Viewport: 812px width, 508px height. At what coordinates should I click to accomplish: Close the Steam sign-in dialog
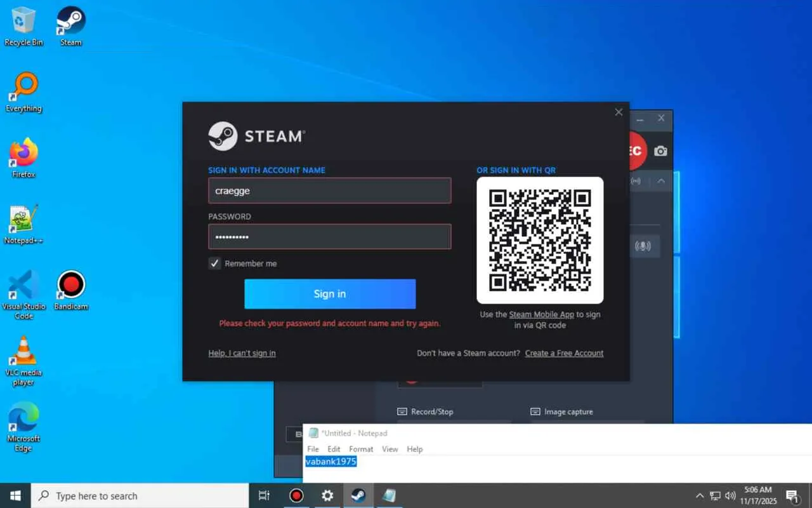tap(619, 112)
